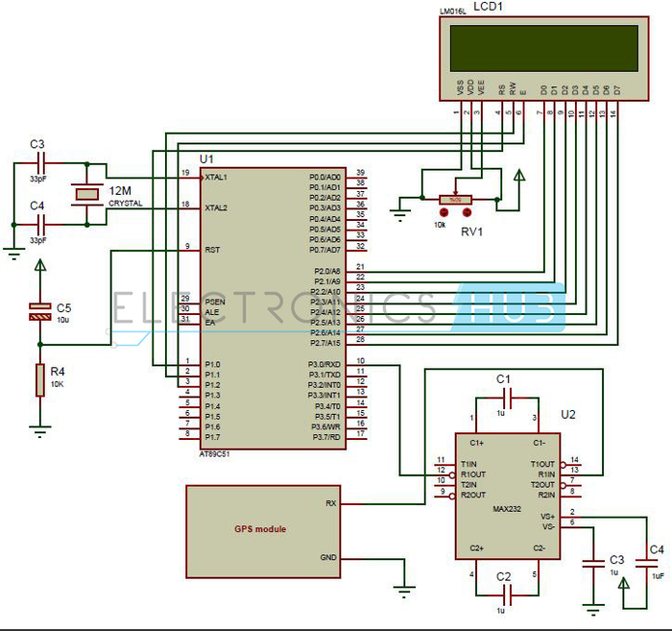Viewport: 672px width, 631px height.
Task: Click the AT89C51 part name below U1
Action: (x=215, y=454)
